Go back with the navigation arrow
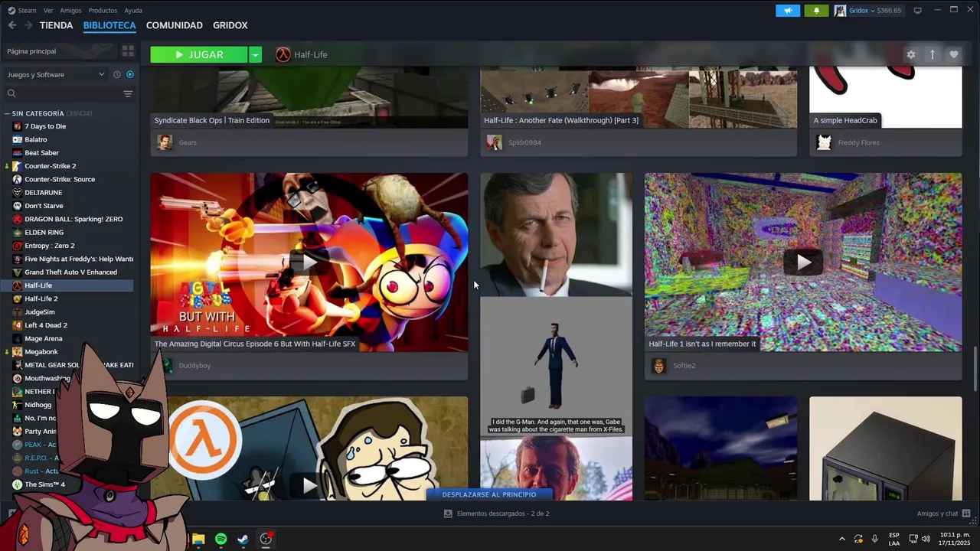980x551 pixels. tap(12, 25)
